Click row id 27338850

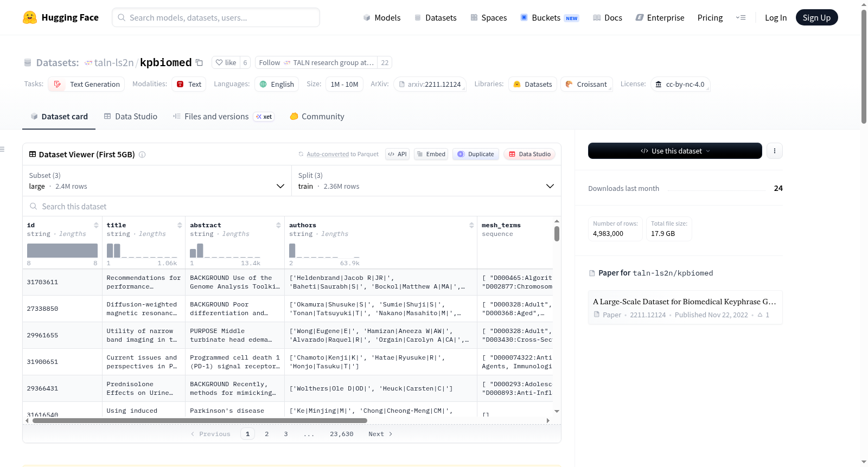(x=42, y=309)
